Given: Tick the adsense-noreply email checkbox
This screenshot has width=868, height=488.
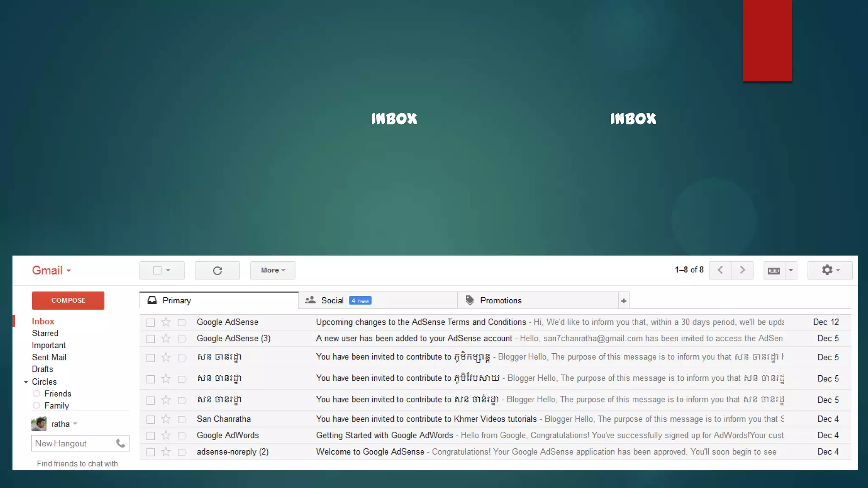Looking at the screenshot, I should click(x=150, y=452).
